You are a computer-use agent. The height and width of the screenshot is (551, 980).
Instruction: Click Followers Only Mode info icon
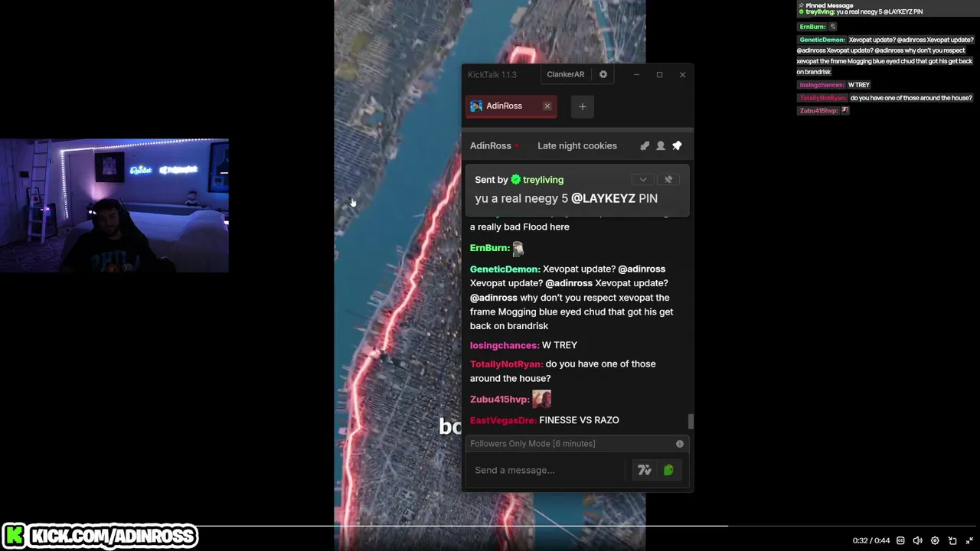[x=680, y=444]
